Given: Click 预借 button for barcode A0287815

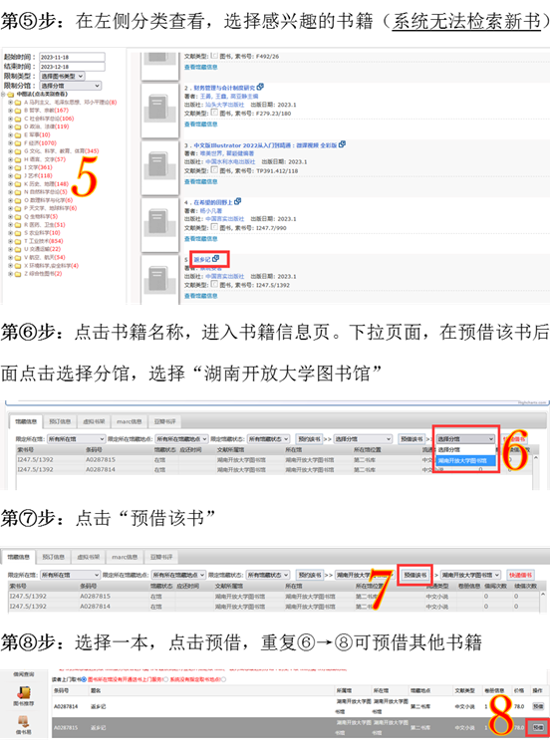Looking at the screenshot, I should click(x=537, y=727).
